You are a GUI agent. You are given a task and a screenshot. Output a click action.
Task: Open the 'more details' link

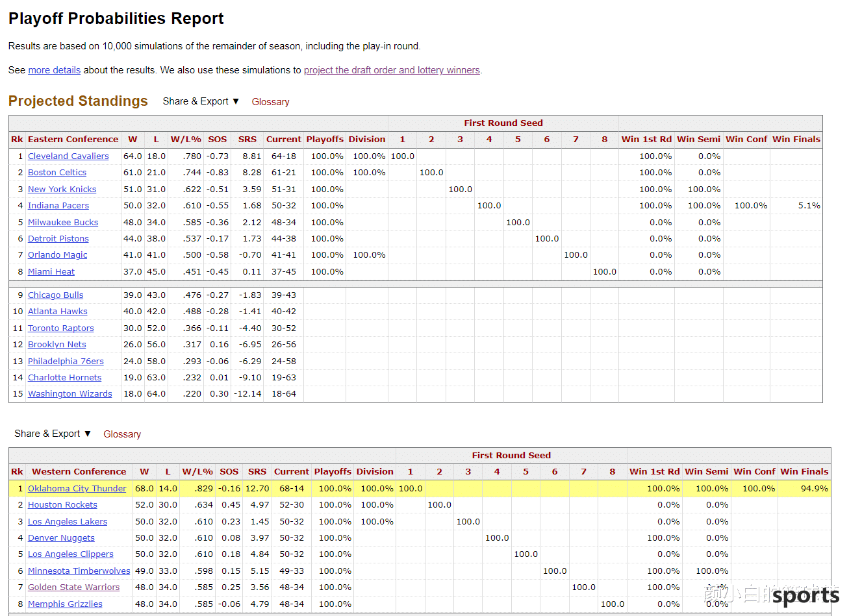[x=54, y=70]
